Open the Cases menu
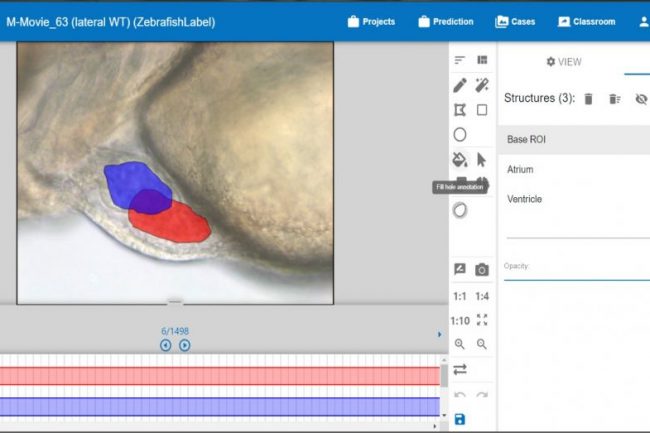 click(x=515, y=22)
